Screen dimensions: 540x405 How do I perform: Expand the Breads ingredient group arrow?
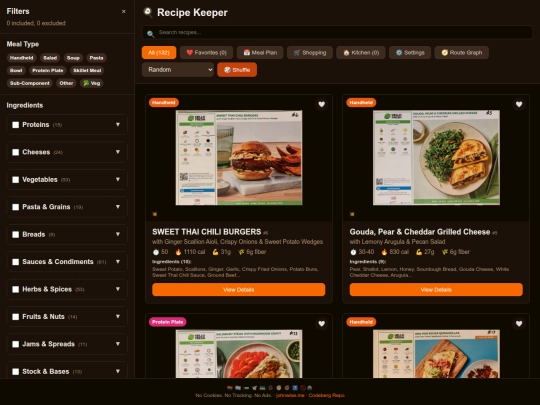click(118, 234)
